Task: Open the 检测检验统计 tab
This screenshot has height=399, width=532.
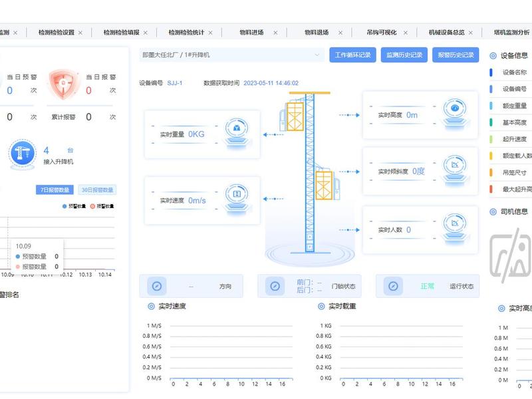Action: coord(186,33)
